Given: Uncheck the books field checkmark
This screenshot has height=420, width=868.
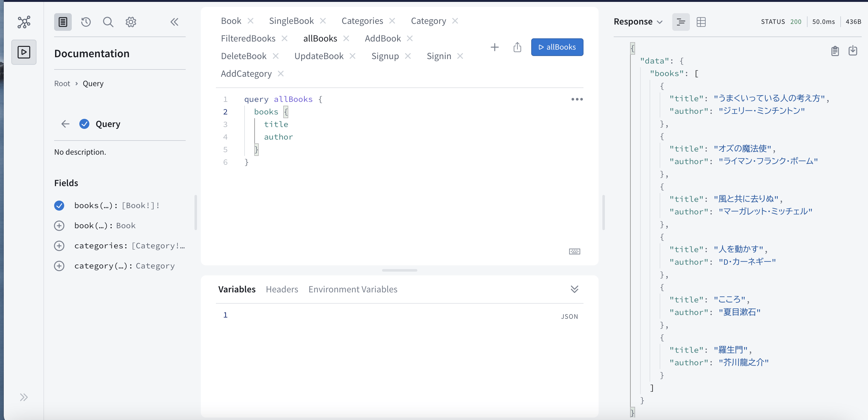Looking at the screenshot, I should pyautogui.click(x=59, y=205).
